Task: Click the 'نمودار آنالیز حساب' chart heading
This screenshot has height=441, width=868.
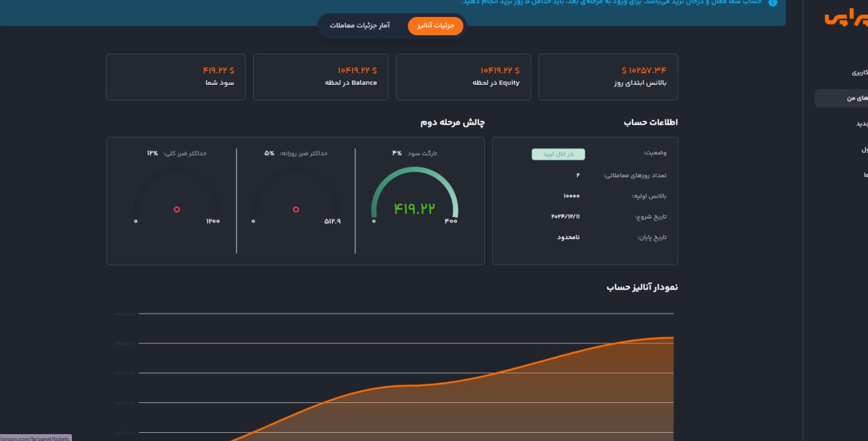Action: click(642, 288)
